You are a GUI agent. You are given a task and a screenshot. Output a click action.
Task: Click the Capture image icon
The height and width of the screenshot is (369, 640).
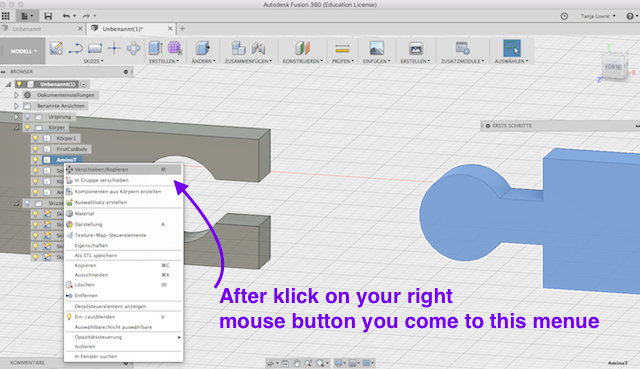(416, 49)
